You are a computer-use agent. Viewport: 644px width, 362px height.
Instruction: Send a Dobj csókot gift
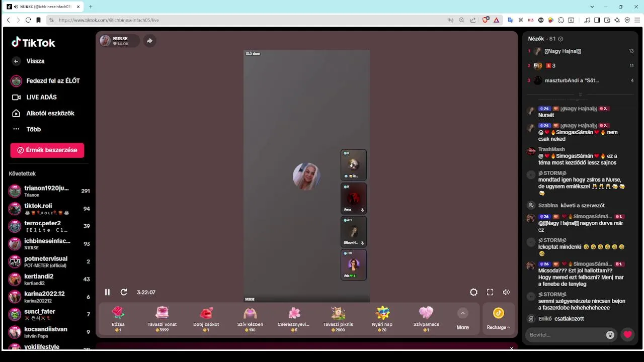[206, 319]
